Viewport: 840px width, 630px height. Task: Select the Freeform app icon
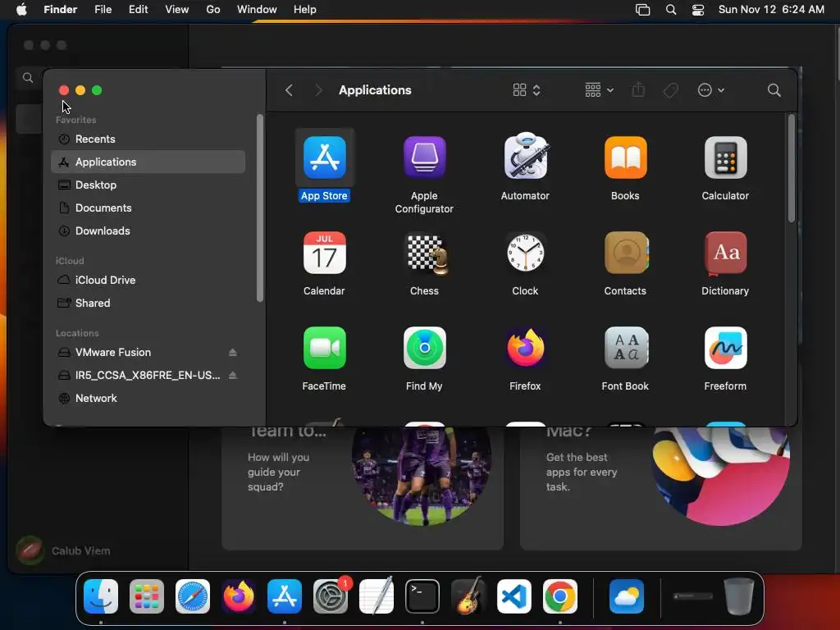[x=725, y=348]
